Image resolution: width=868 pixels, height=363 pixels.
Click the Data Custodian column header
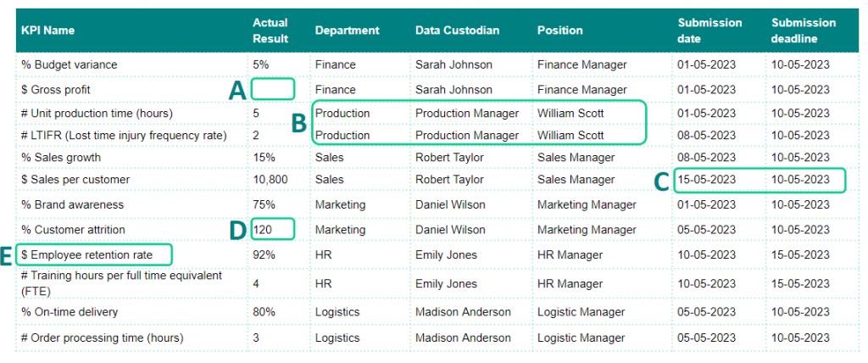[457, 31]
